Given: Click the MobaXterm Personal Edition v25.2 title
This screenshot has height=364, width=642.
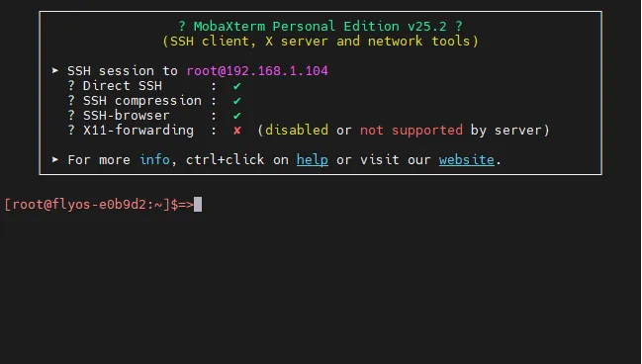Looking at the screenshot, I should click(321, 26).
